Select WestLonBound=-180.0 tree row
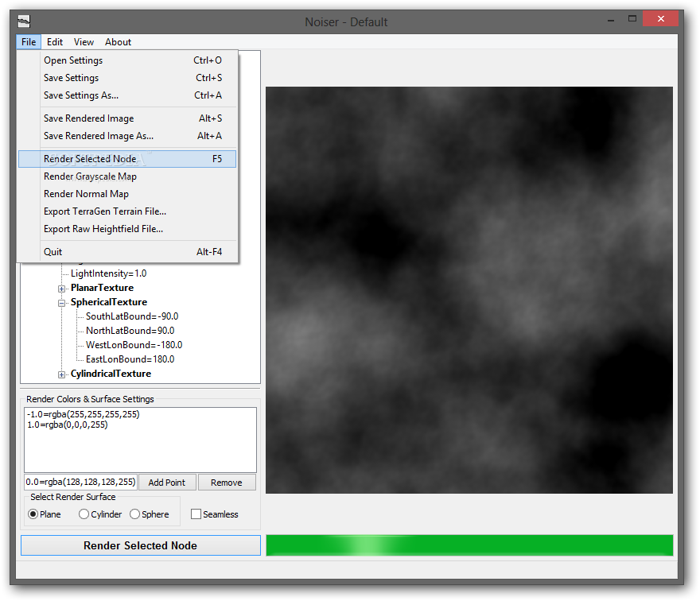The image size is (700, 601). (134, 345)
